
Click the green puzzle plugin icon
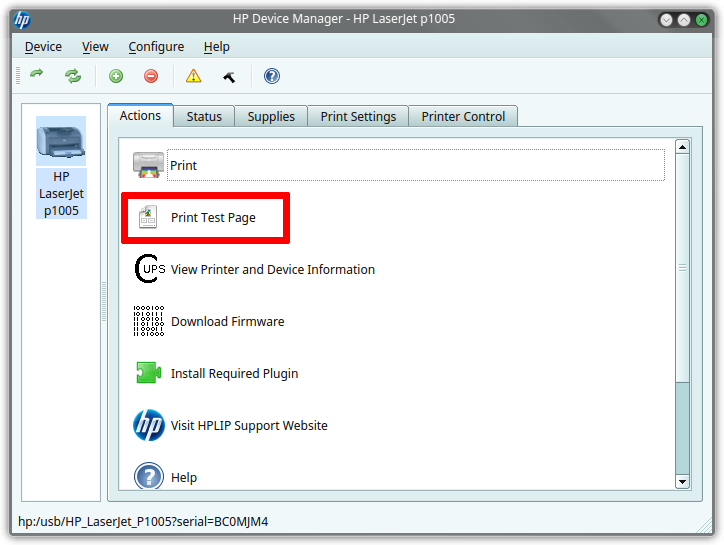[x=149, y=373]
